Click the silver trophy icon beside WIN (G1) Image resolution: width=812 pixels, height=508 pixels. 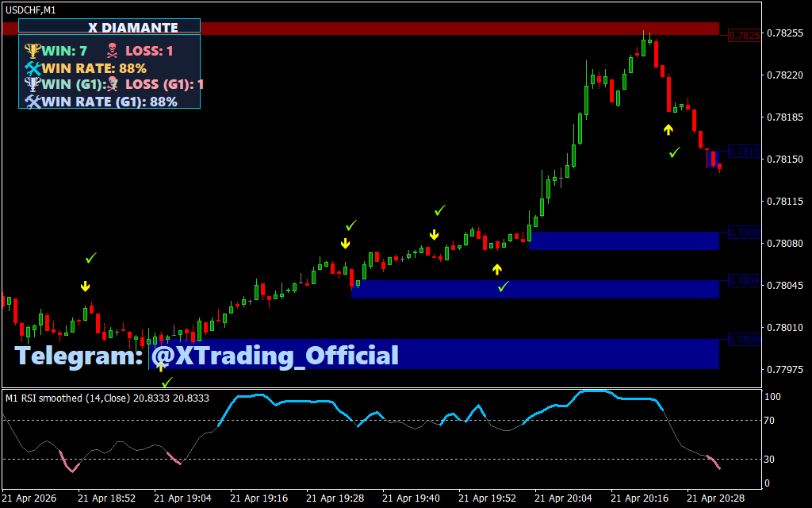[33, 84]
